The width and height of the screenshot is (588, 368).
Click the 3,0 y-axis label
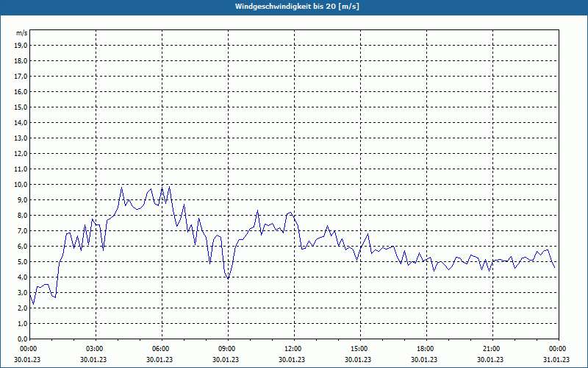coord(22,292)
